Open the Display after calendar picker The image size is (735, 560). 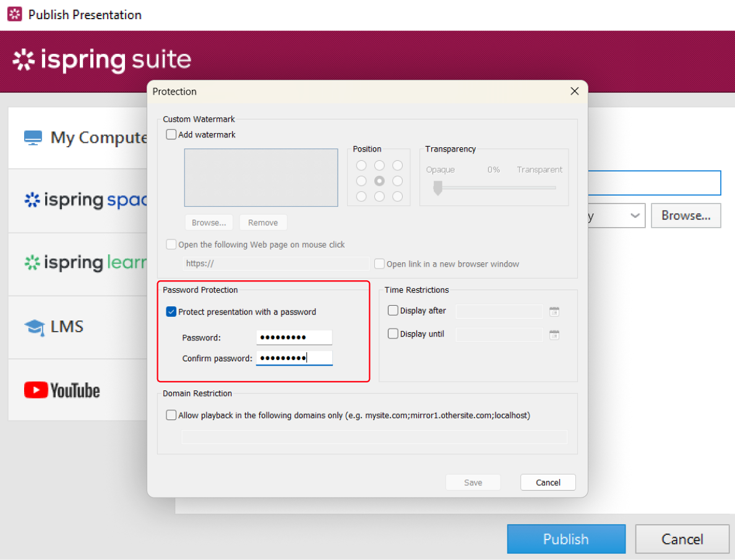(554, 311)
